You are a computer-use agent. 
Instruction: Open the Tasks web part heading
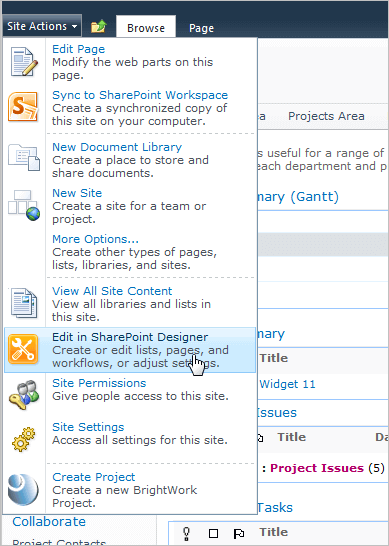coord(275,507)
